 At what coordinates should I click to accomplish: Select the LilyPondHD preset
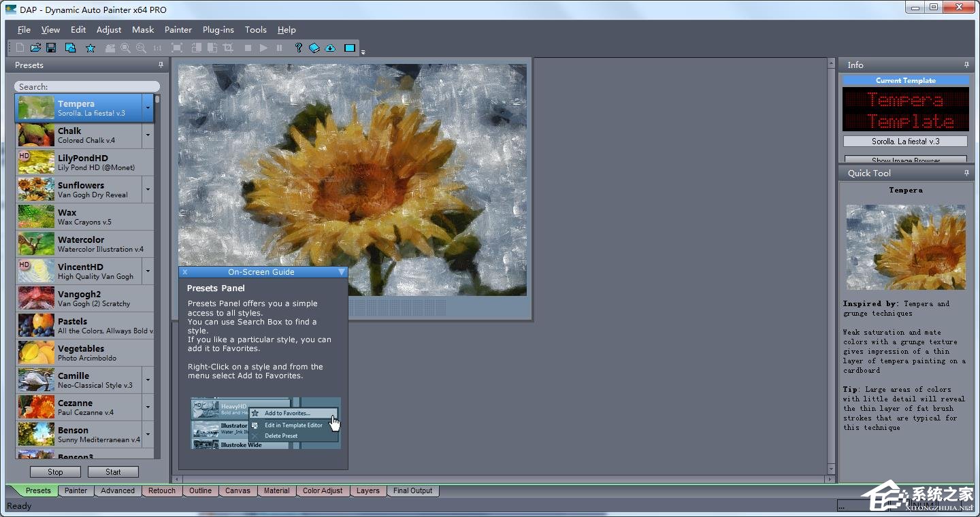pos(84,163)
